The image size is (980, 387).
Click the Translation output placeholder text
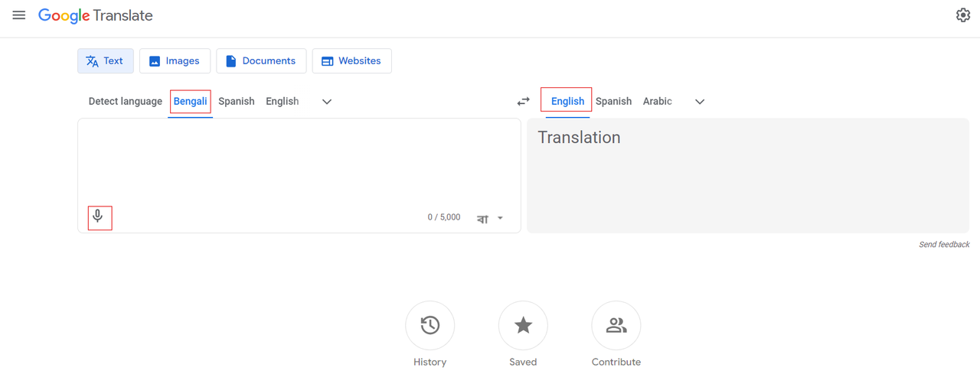click(579, 138)
